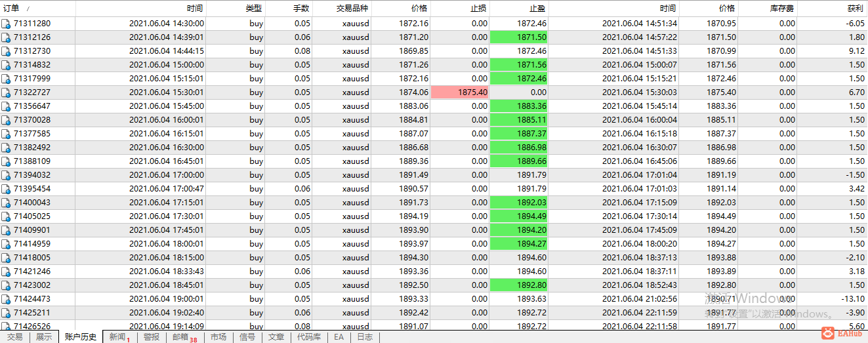Click the order icon for 71322727
868x343 pixels.
[x=6, y=92]
